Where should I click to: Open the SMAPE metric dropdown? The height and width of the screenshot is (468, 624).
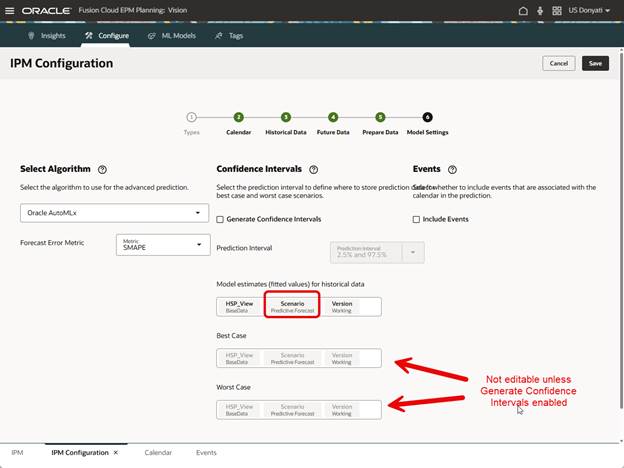click(199, 245)
